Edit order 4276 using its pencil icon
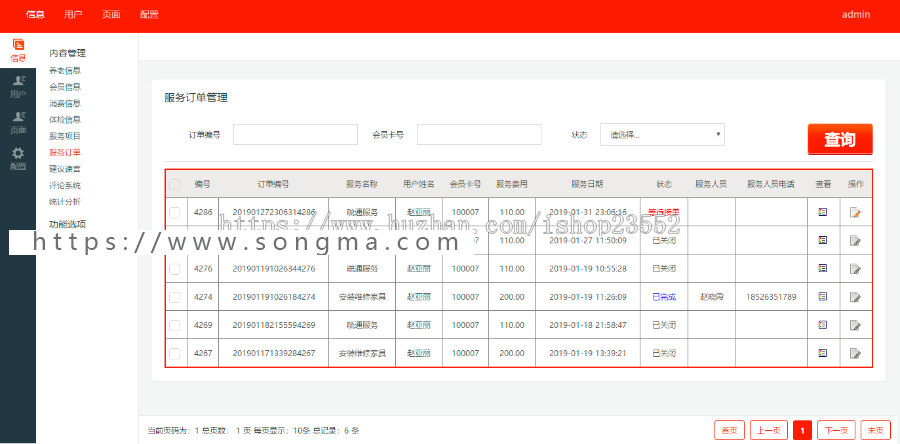900x444 pixels. tap(855, 268)
